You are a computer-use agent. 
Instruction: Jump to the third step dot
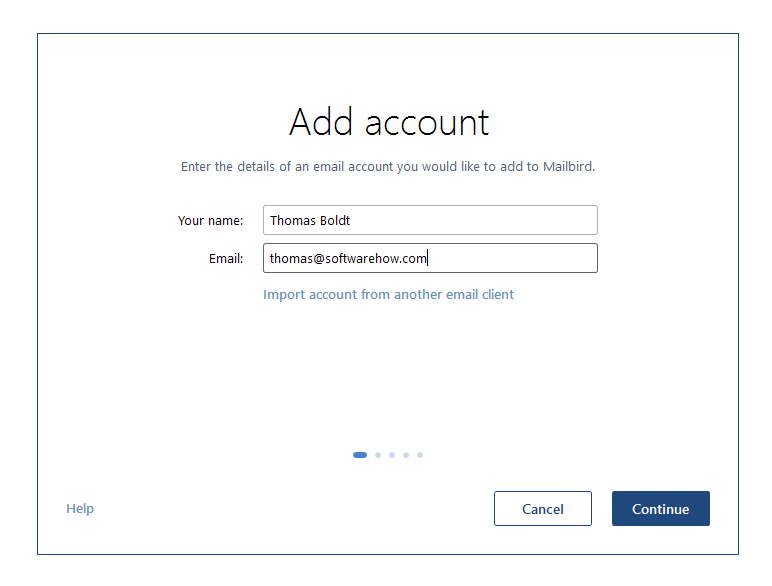392,455
